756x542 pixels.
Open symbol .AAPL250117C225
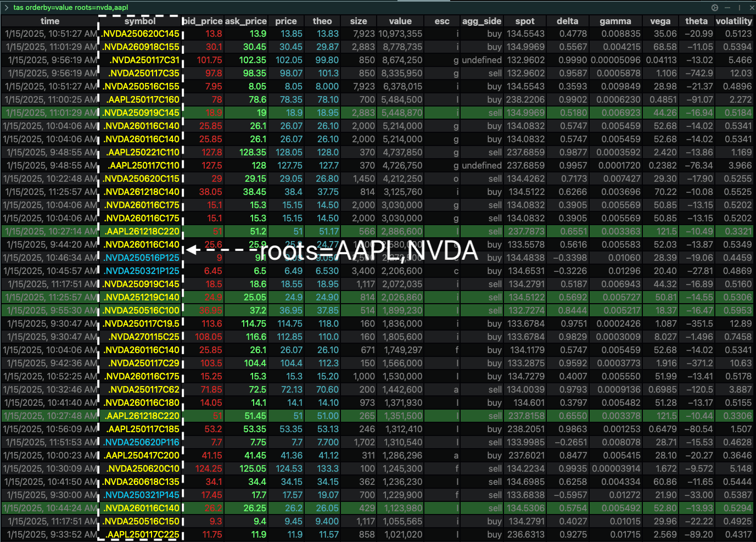click(142, 534)
